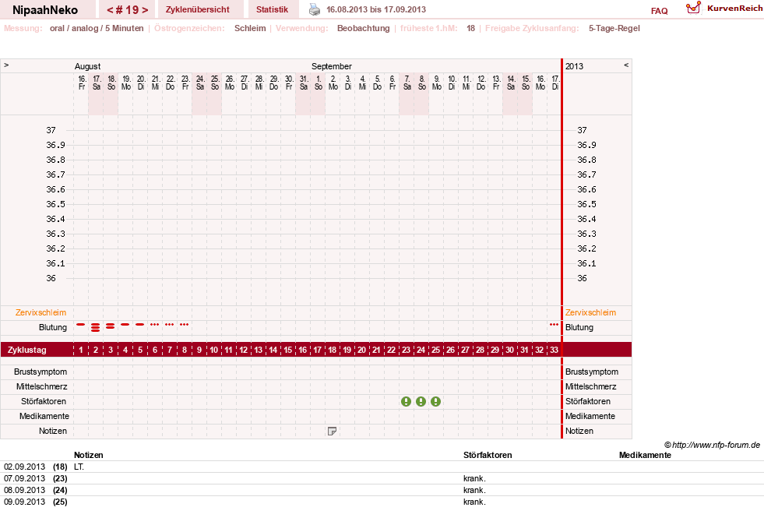Click the left Blutung row label
The height and width of the screenshot is (532, 764).
pyautogui.click(x=53, y=327)
